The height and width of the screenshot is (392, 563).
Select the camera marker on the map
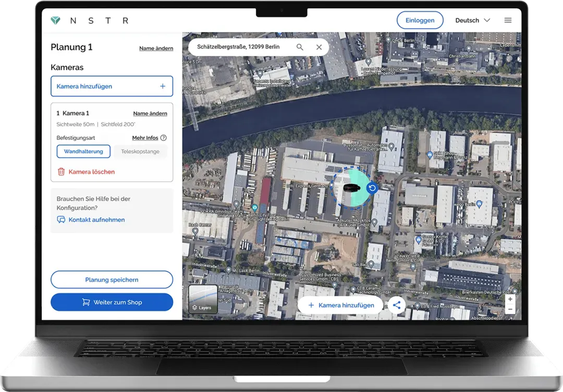tap(352, 188)
